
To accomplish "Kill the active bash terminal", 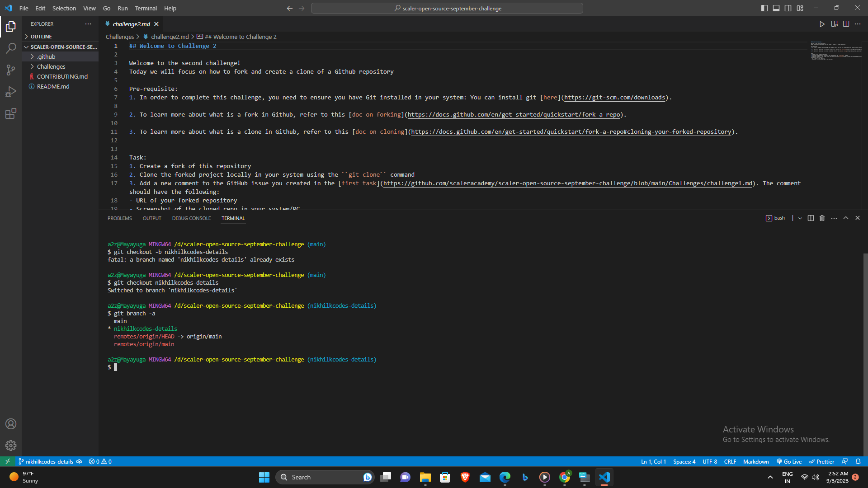I will pos(822,218).
